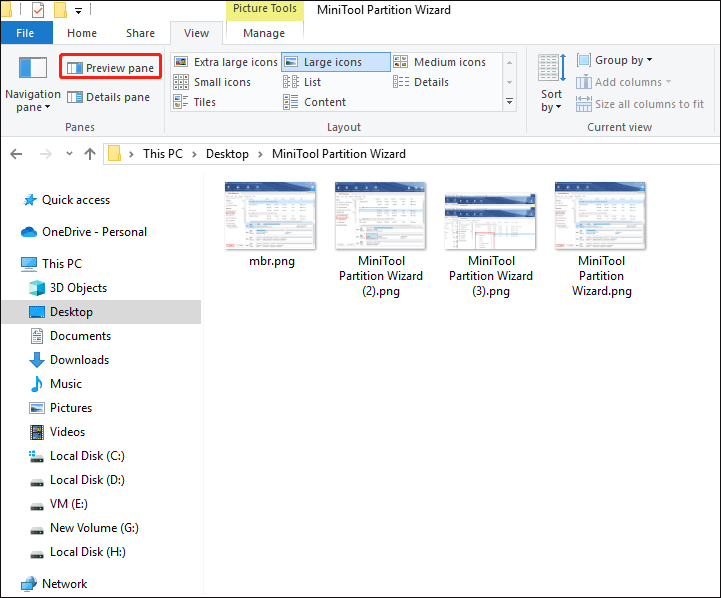This screenshot has height=598, width=721.
Task: Open Music folder in sidebar
Action: 56,384
